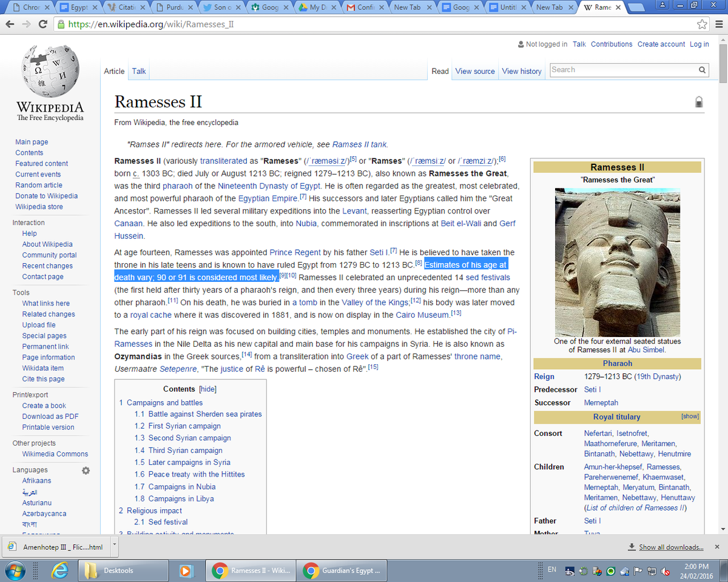The height and width of the screenshot is (582, 728).
Task: Click the network tray icon
Action: click(x=652, y=571)
